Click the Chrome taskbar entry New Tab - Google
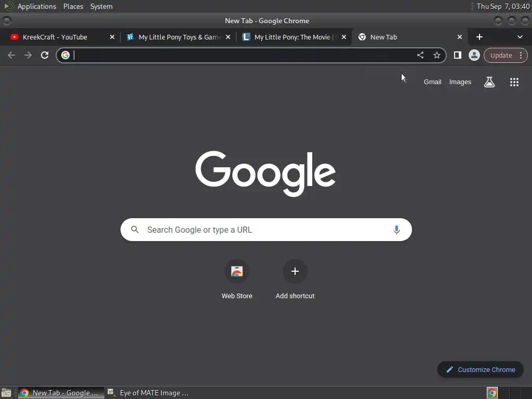The height and width of the screenshot is (399, 532). coord(61,393)
